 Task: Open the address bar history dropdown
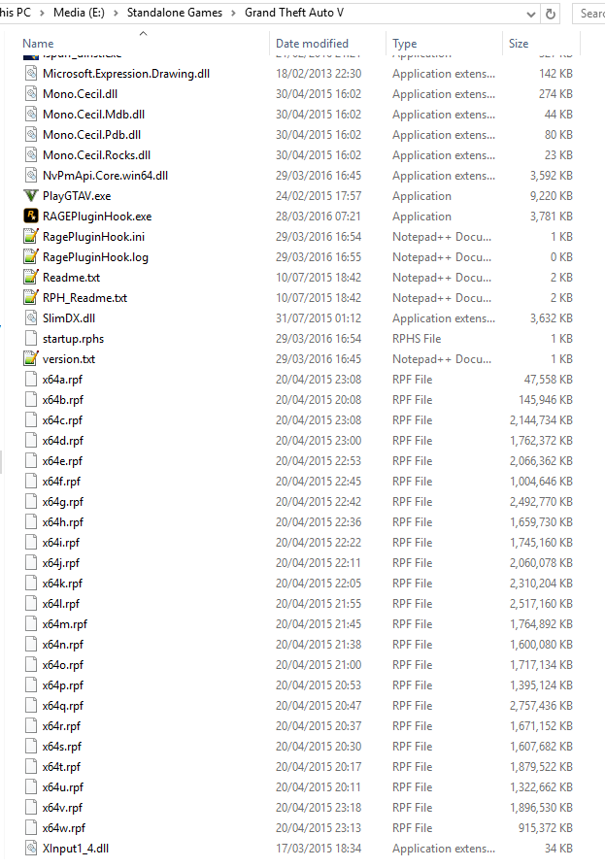tap(531, 14)
